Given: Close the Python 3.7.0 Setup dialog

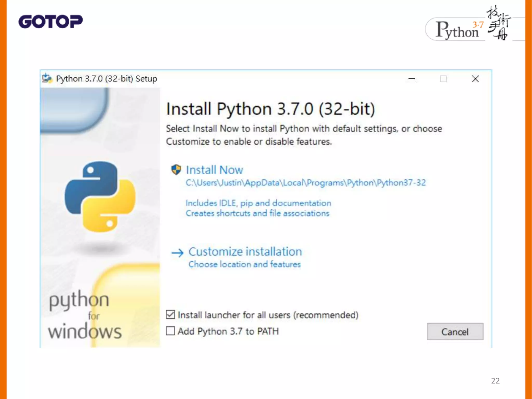Looking at the screenshot, I should (475, 79).
